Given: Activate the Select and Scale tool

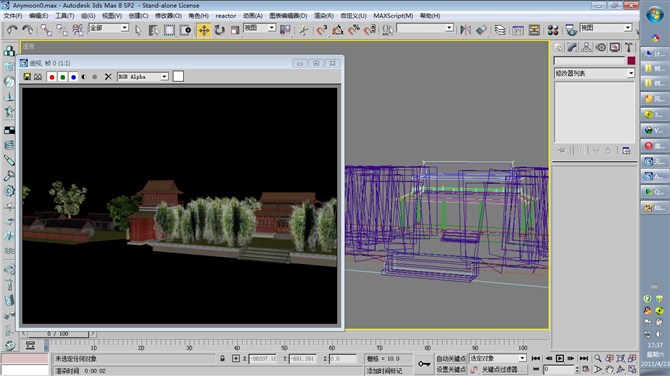Looking at the screenshot, I should tap(235, 30).
